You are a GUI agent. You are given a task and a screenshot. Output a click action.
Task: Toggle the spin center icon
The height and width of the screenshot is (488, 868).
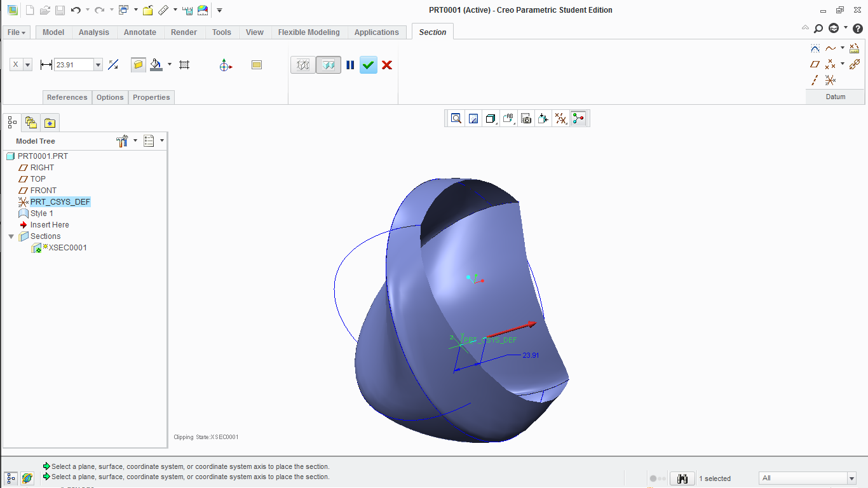point(578,118)
